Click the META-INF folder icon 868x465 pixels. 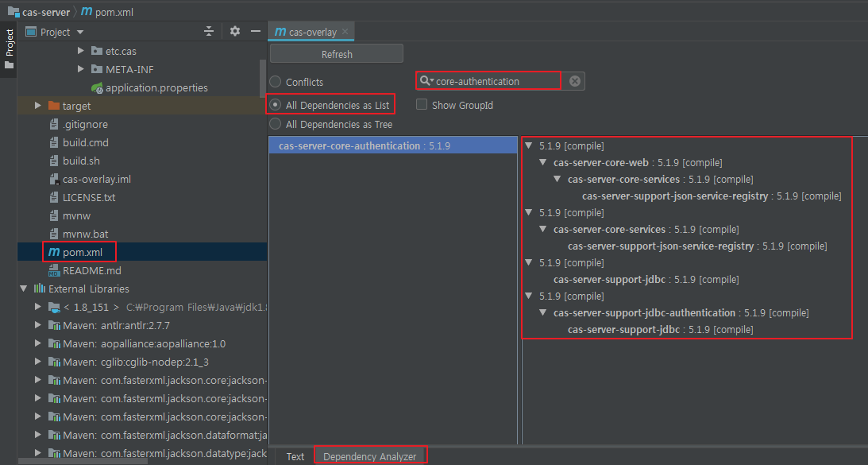[97, 69]
